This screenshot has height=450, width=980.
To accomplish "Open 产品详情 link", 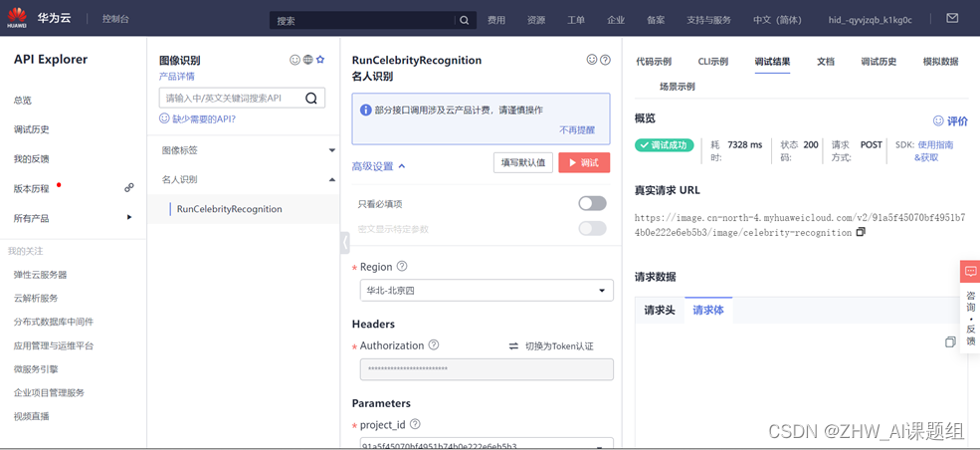I will [177, 77].
